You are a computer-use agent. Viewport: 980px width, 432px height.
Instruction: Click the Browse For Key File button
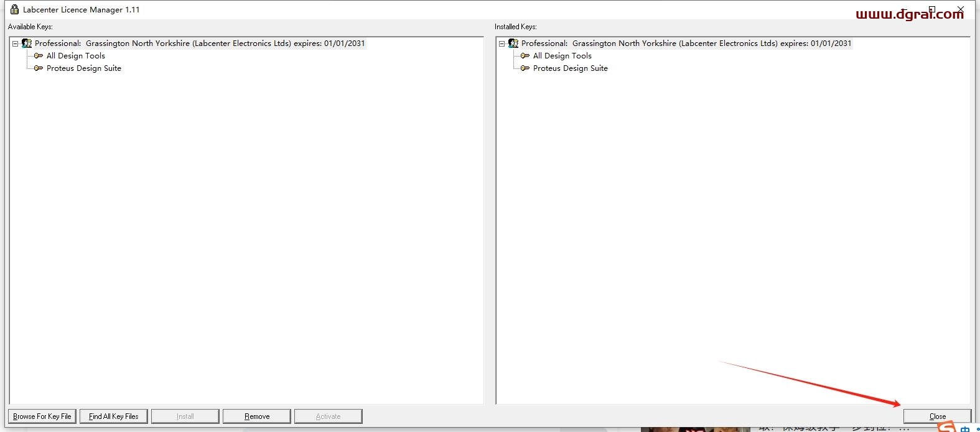point(42,416)
